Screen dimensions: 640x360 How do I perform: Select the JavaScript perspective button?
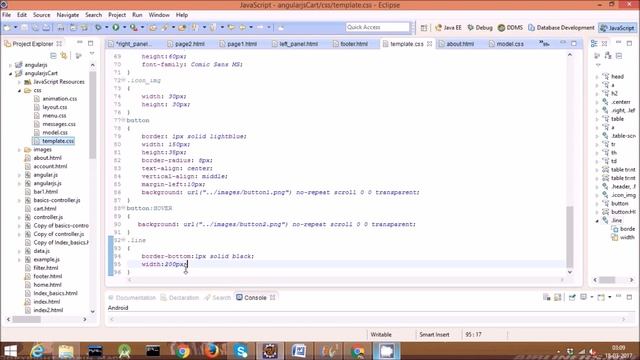pos(617,28)
